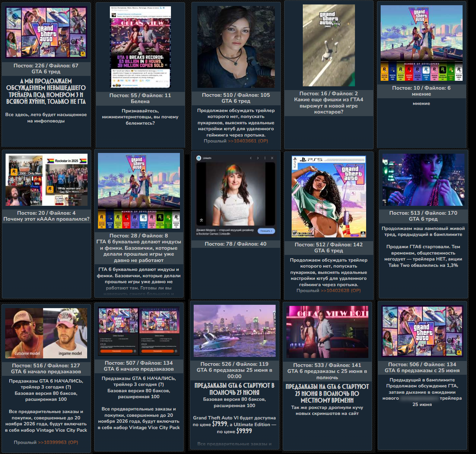Click text 'Все здесь, лето будет насыщенное на инфоповоды'

click(46, 118)
